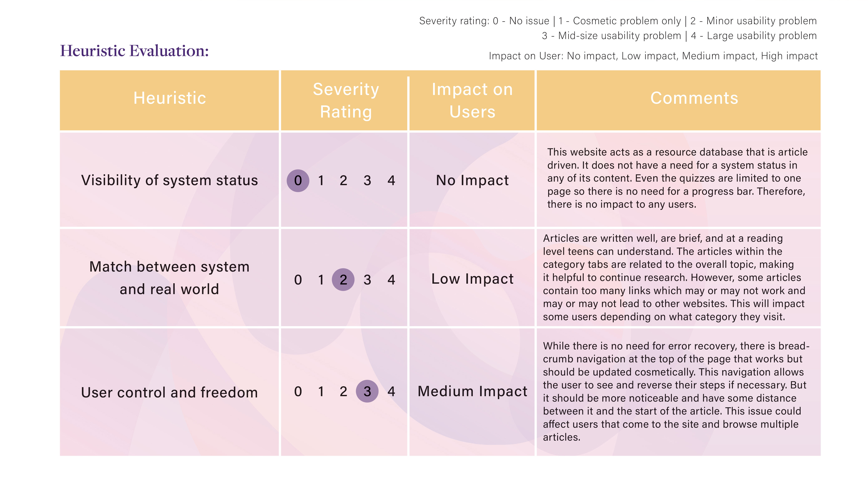Set rating 4 for User control and freedom
The height and width of the screenshot is (483, 868).
pyautogui.click(x=391, y=391)
